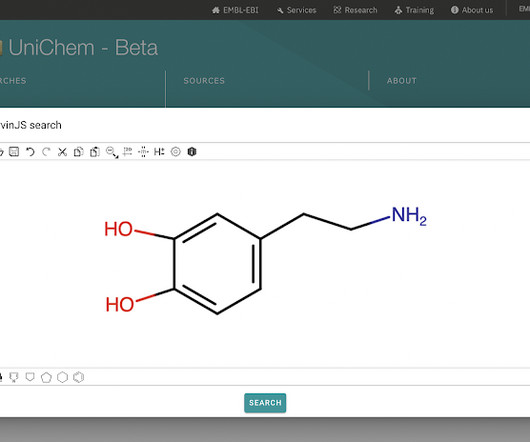Select the upper HO hydroxyl group
Viewport: 530px width, 442px height.
point(118,229)
